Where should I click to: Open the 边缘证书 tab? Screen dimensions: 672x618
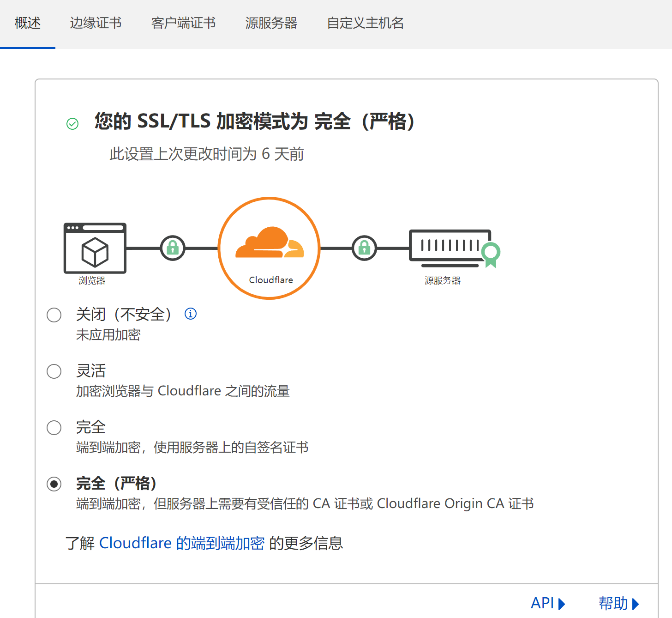pyautogui.click(x=96, y=23)
